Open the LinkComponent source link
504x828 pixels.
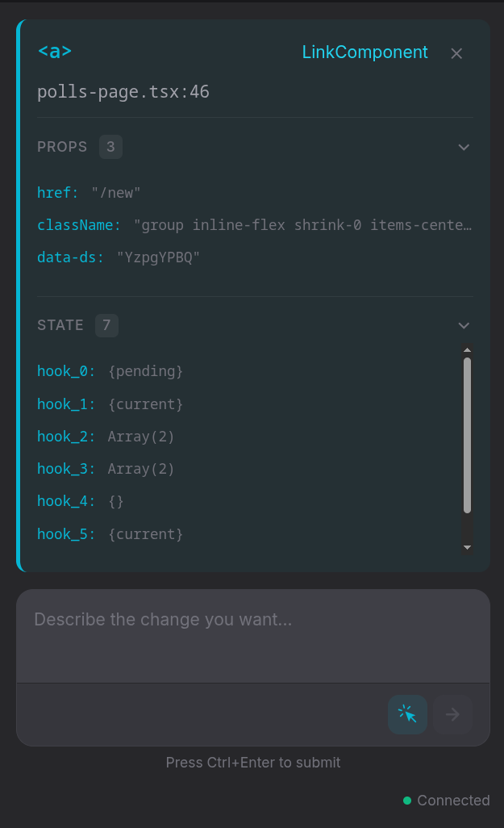364,52
